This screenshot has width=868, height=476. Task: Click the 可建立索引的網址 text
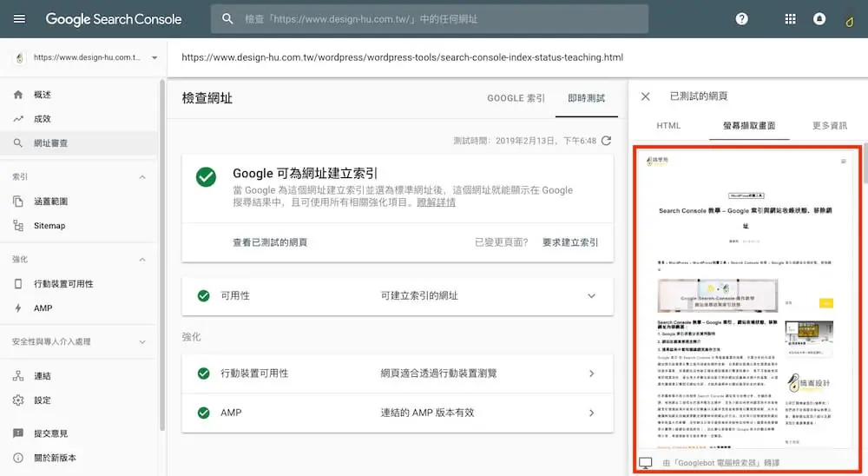(x=419, y=296)
